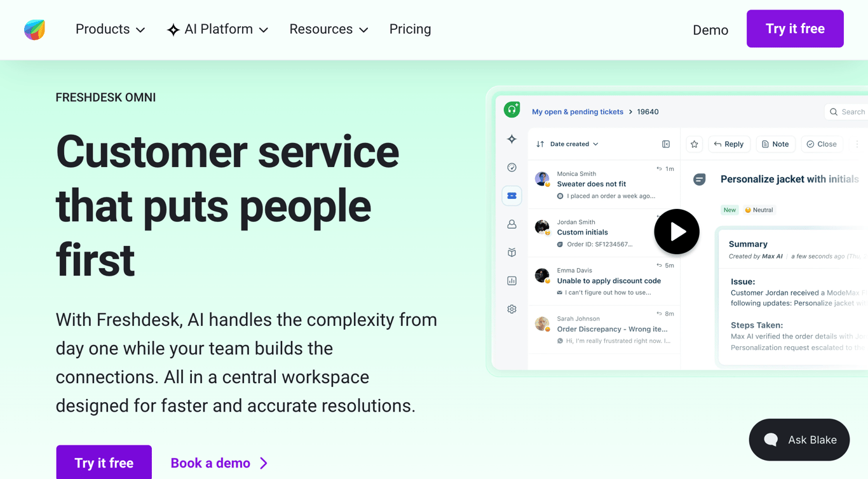The width and height of the screenshot is (868, 479).
Task: Click the Freshworks logo in header
Action: click(35, 29)
